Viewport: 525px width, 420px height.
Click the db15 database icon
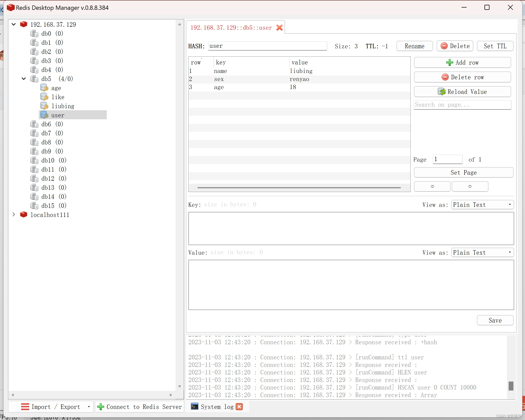34,206
